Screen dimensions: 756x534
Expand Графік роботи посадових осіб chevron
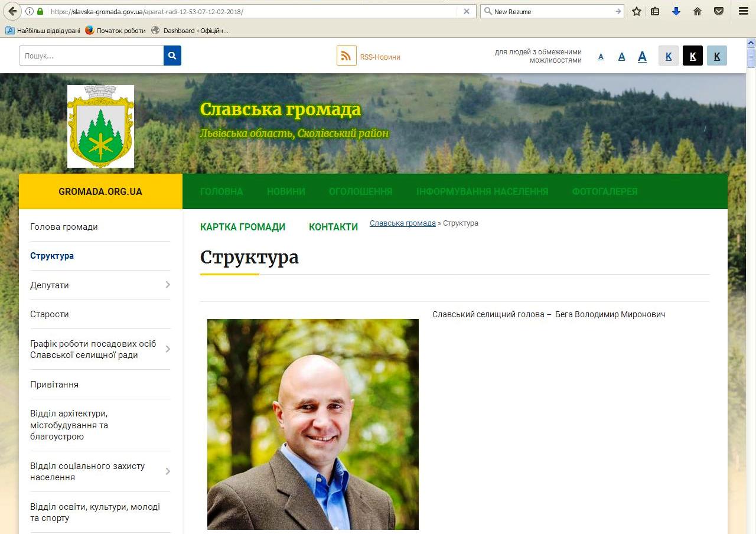(168, 349)
